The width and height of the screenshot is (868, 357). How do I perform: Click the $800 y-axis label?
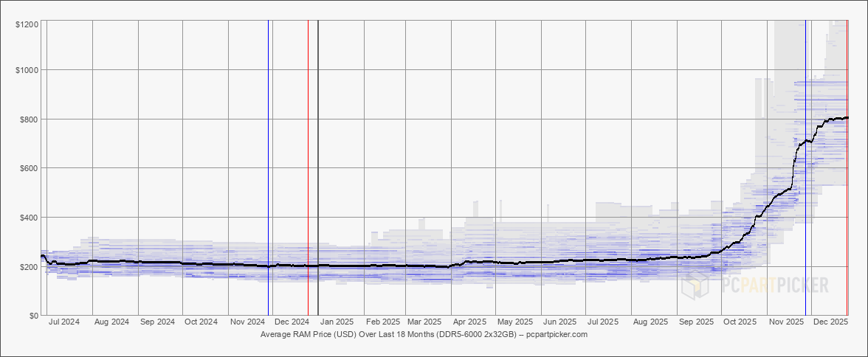[x=30, y=119]
